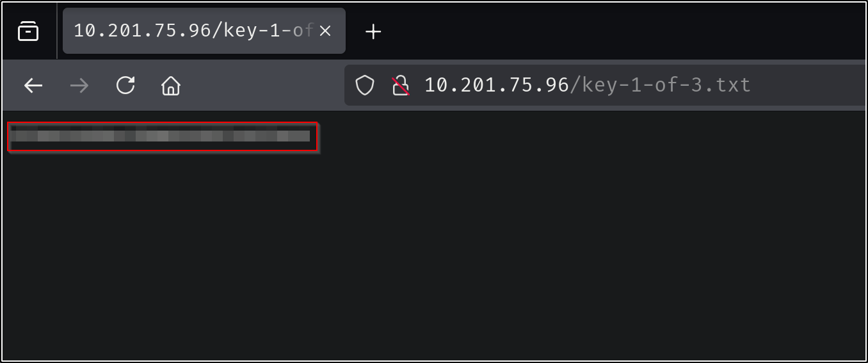This screenshot has width=868, height=363.
Task: Click right end of the red box
Action: (313, 136)
